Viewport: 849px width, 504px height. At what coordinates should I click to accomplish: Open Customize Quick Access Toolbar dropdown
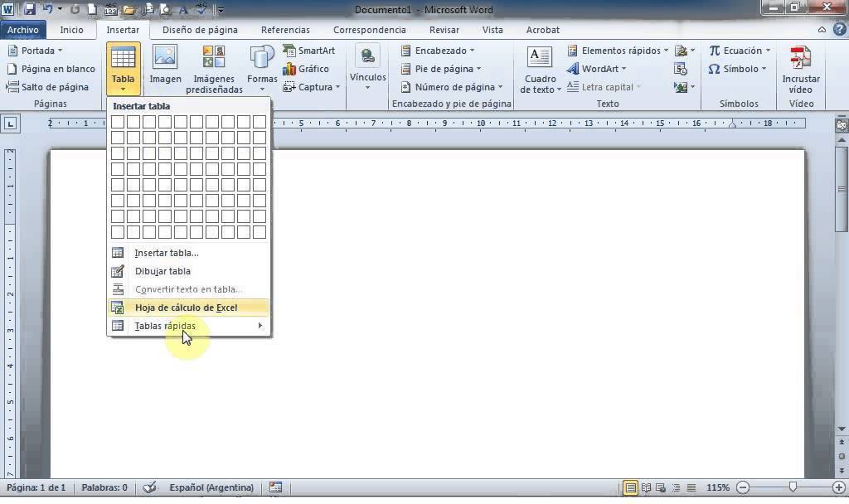pos(221,9)
